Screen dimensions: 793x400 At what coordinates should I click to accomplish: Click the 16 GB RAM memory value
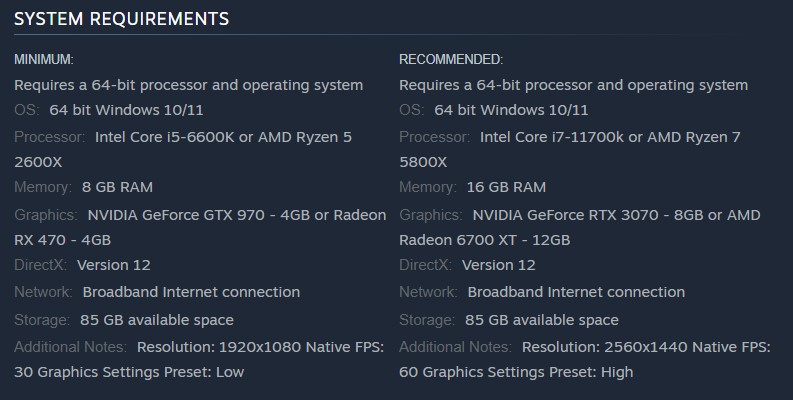click(x=506, y=187)
